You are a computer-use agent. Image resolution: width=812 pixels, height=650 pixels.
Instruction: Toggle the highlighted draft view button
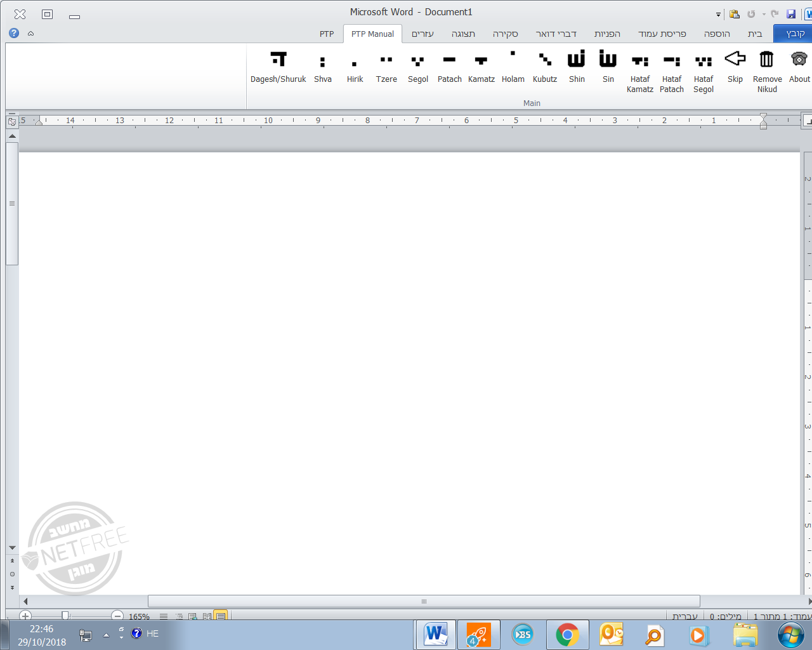click(220, 616)
